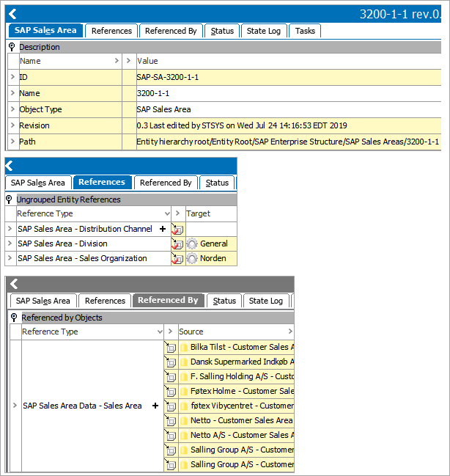Click the Value column header
The image size is (450, 476).
[289, 61]
